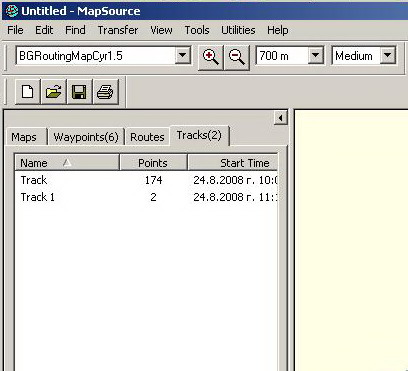408x371 pixels.
Task: Collapse the side panel with arrow button
Action: click(x=280, y=118)
